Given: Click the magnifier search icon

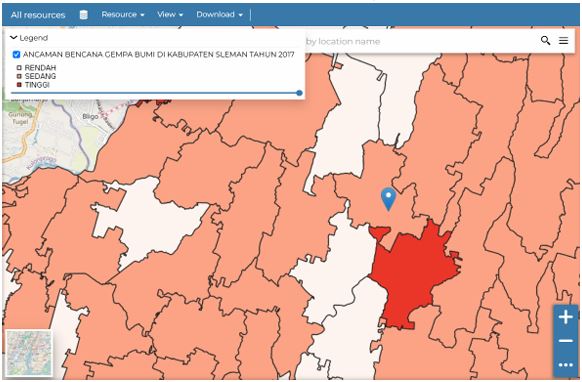Looking at the screenshot, I should pyautogui.click(x=545, y=40).
